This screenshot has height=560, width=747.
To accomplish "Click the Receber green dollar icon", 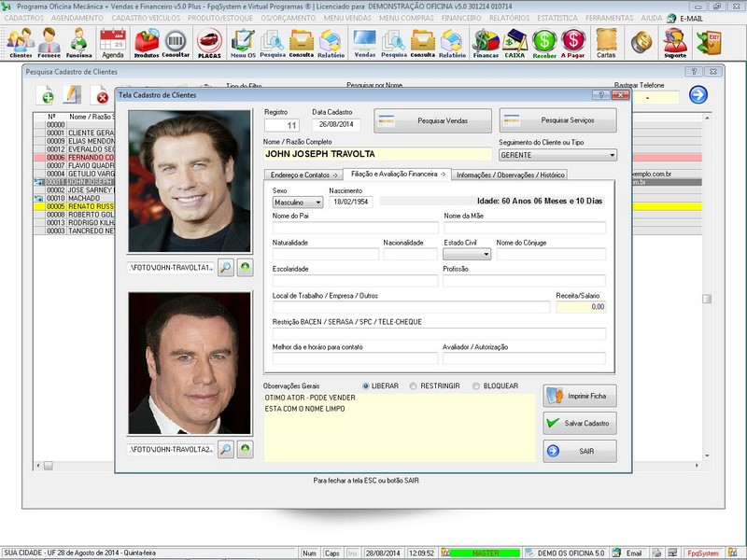I will (x=544, y=42).
